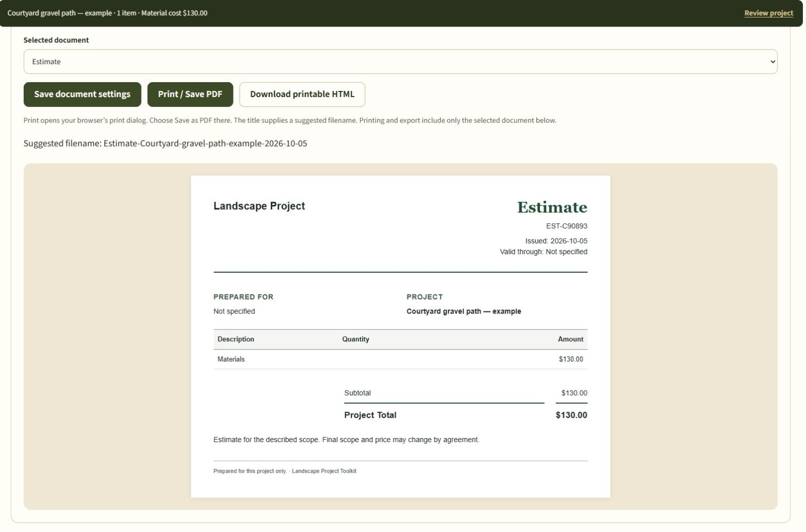This screenshot has height=532, width=806.
Task: Select the suggested filename text
Action: (x=165, y=143)
